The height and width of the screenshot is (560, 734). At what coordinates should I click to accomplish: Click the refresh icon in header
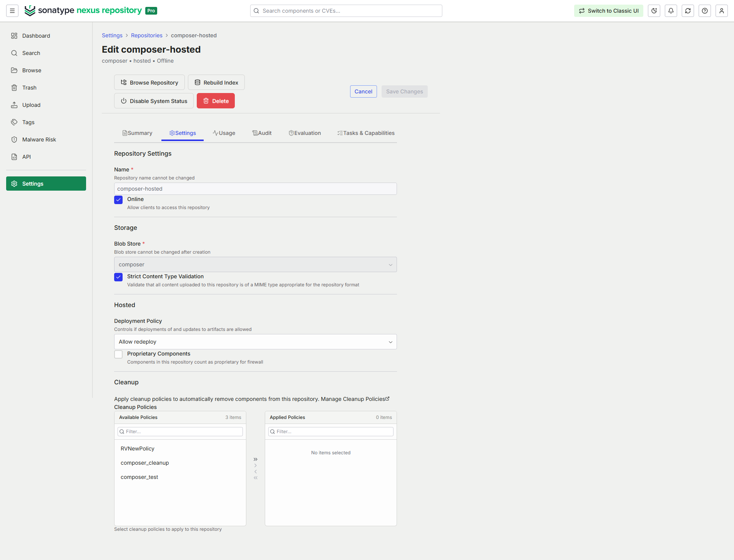(x=688, y=11)
